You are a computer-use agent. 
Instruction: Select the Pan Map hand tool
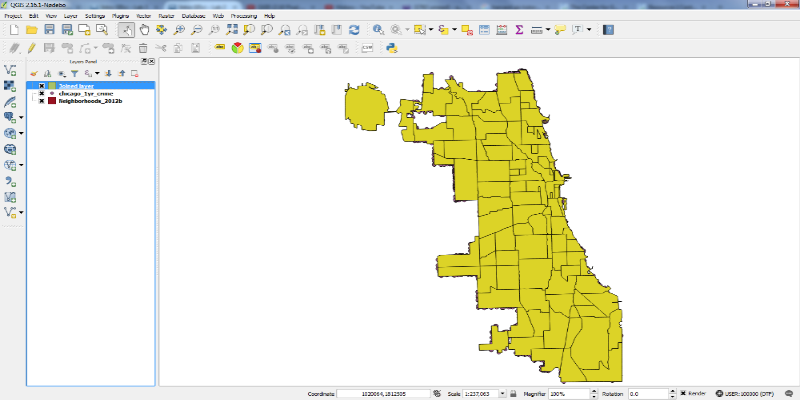[x=144, y=30]
